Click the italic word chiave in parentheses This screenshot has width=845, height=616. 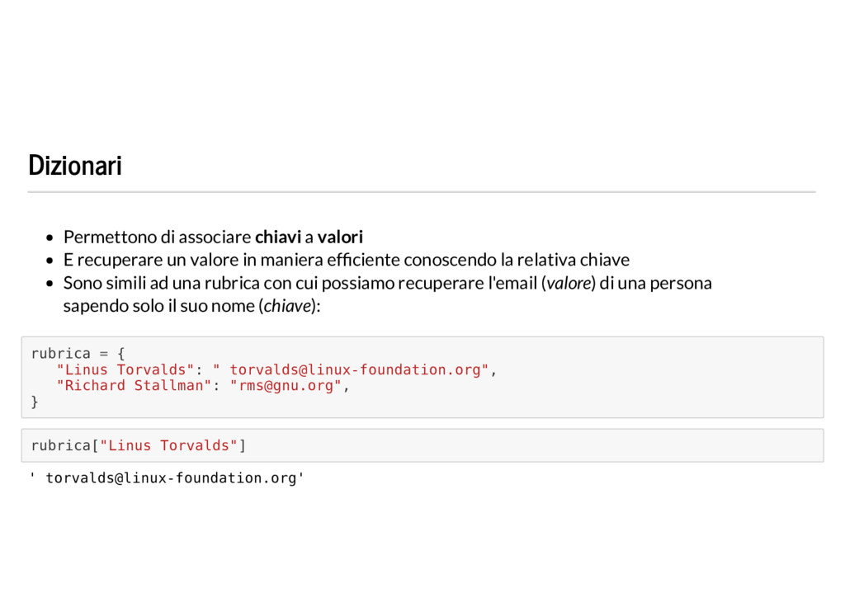288,306
